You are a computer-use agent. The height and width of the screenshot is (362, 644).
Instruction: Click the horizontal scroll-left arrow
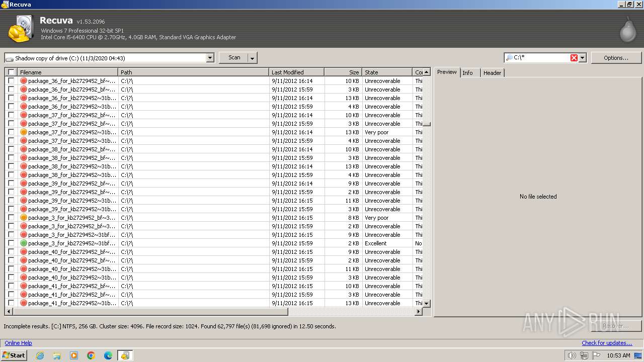tap(9, 312)
